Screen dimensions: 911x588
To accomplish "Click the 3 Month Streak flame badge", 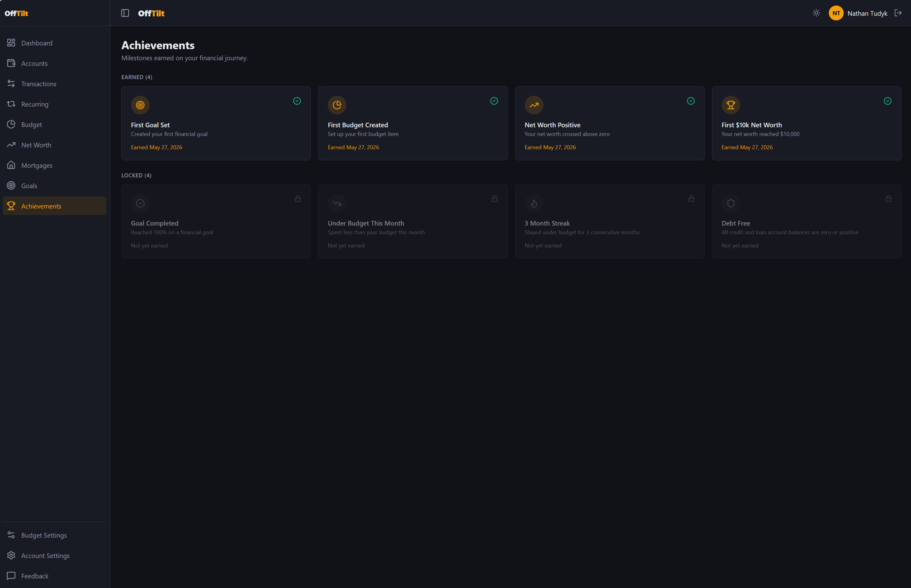I will tap(534, 203).
